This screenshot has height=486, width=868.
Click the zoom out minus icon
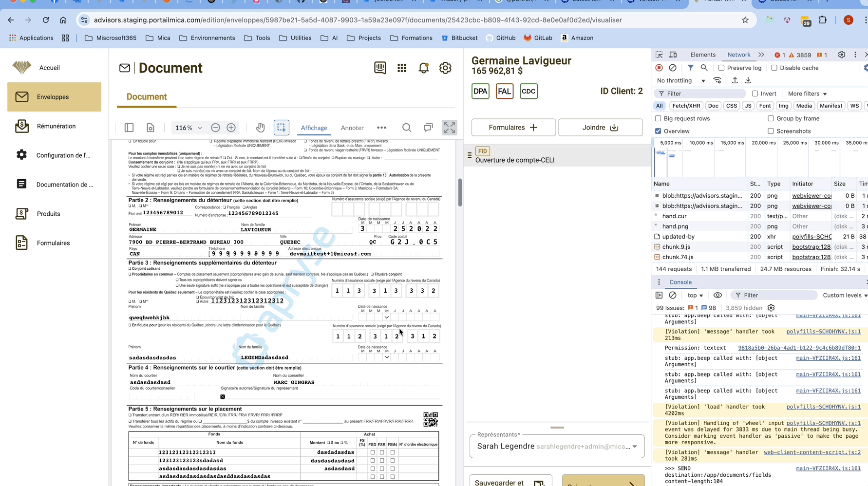(215, 128)
